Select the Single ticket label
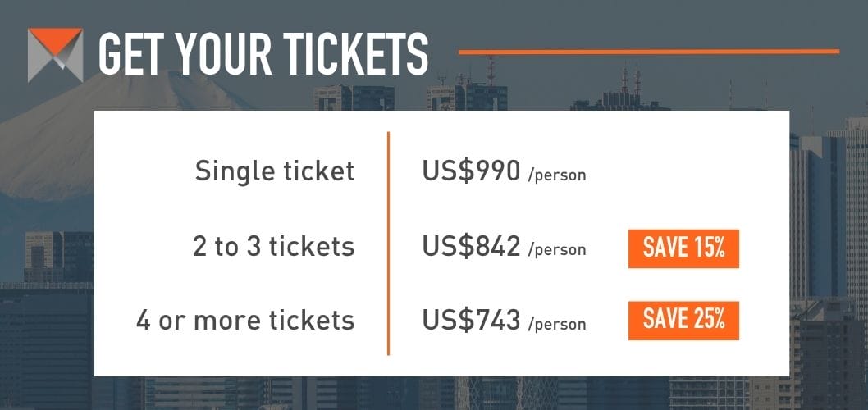The width and height of the screenshot is (868, 410). pyautogui.click(x=275, y=171)
